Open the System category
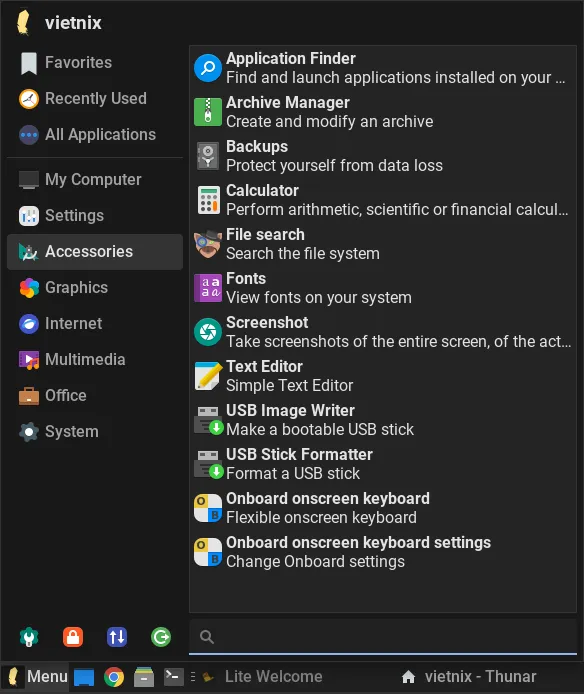This screenshot has width=584, height=694. click(95, 432)
